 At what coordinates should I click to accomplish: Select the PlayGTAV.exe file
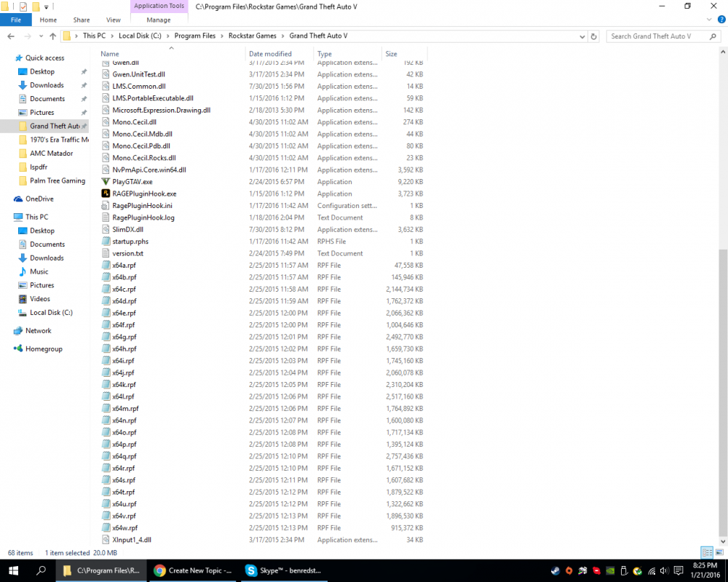135,181
